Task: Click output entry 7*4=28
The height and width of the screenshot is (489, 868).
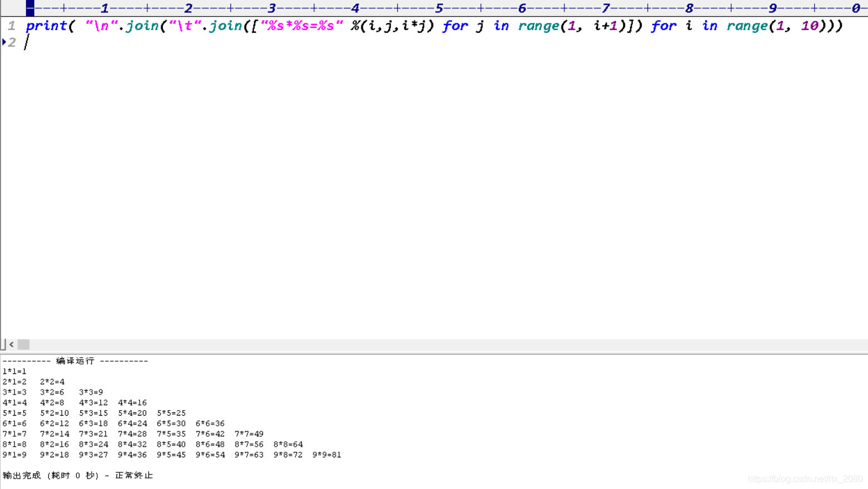Action: 132,434
